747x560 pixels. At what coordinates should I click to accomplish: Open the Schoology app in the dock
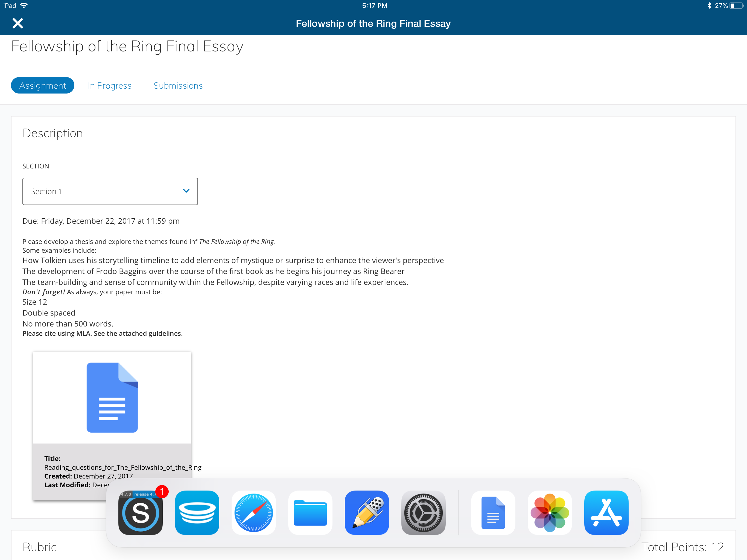click(x=140, y=512)
